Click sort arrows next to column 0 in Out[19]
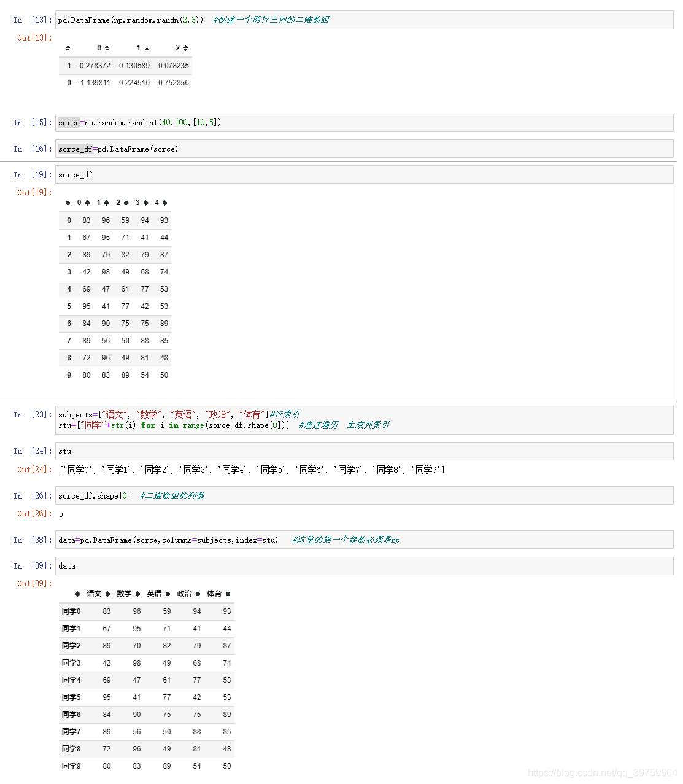 point(87,203)
